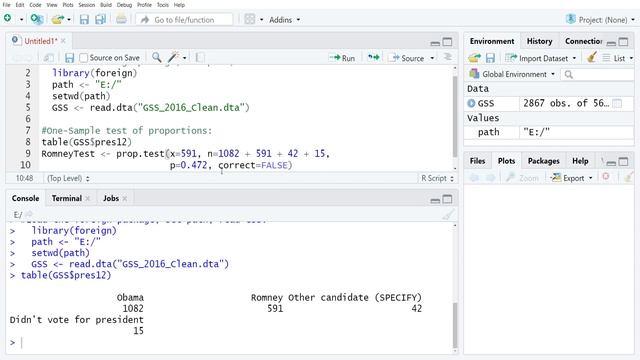Click the Find/Replace magnifier icon

point(156,58)
